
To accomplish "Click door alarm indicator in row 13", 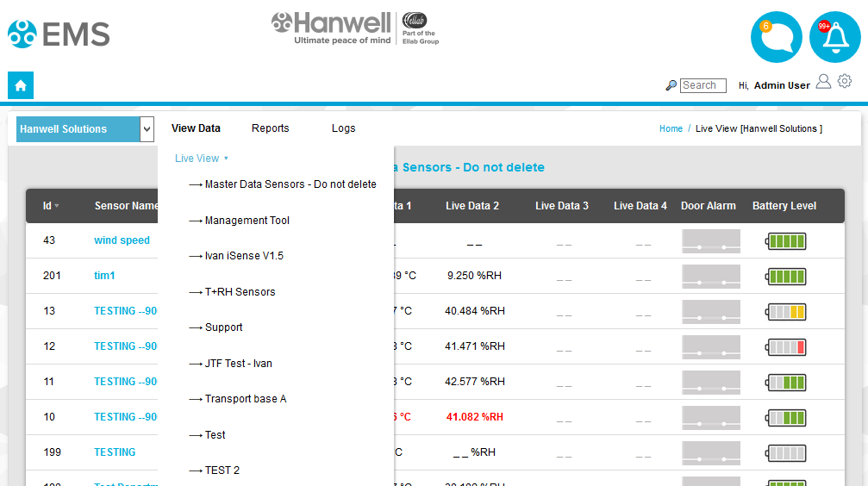I will click(x=711, y=312).
